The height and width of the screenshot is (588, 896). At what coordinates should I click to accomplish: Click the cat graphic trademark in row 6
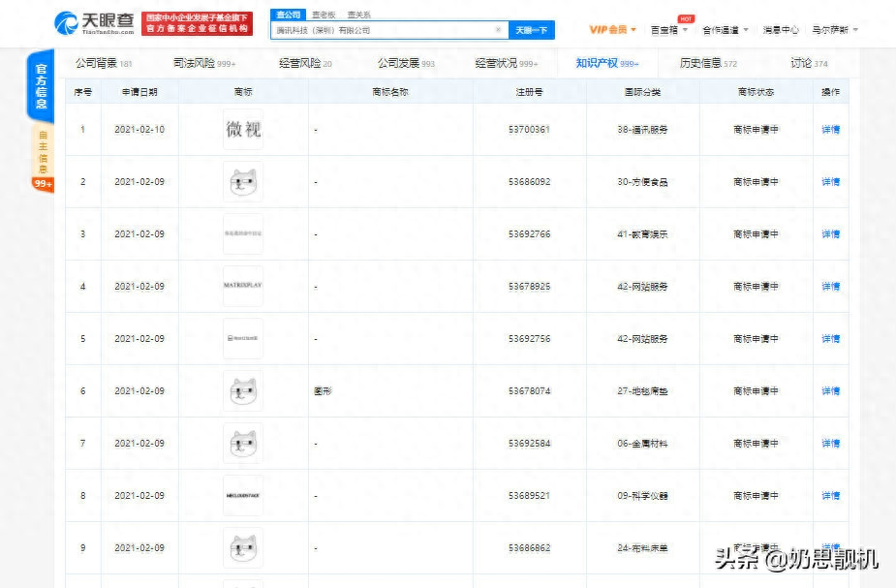243,391
